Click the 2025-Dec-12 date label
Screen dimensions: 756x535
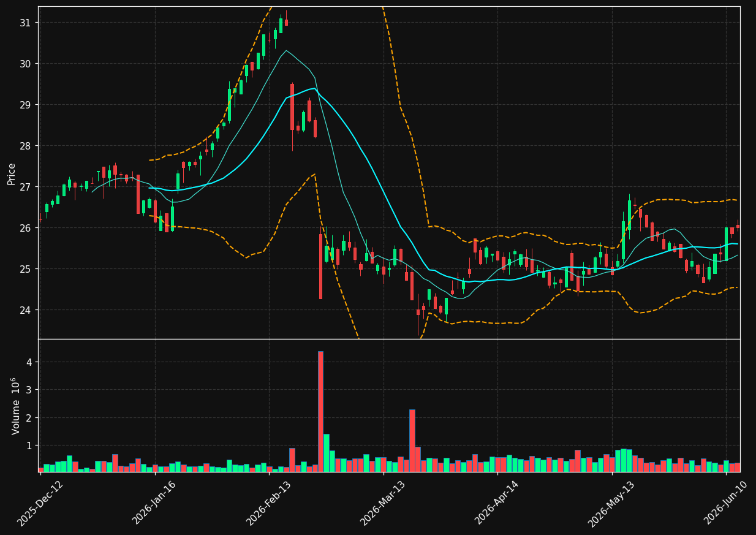pos(40,503)
